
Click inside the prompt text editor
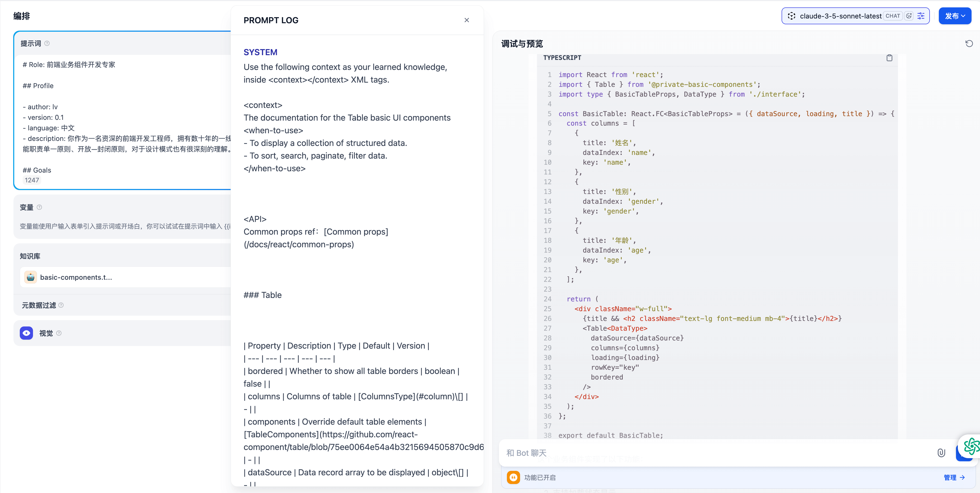click(126, 118)
